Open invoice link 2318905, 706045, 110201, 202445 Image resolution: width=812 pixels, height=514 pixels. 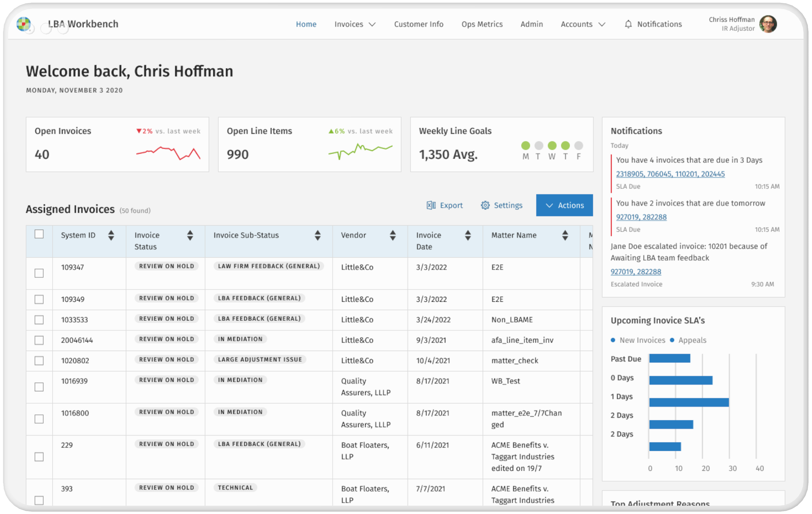(x=670, y=174)
